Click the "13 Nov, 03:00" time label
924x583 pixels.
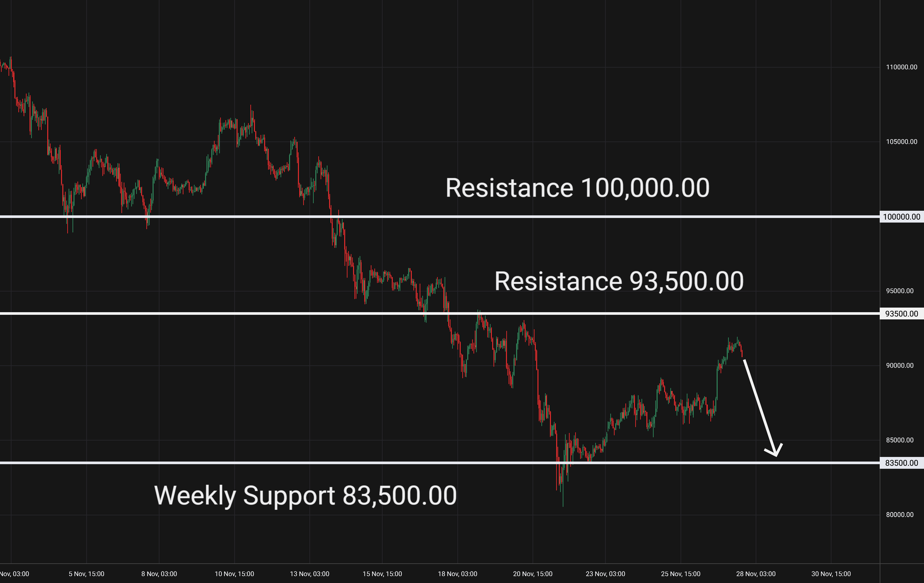[x=309, y=574]
